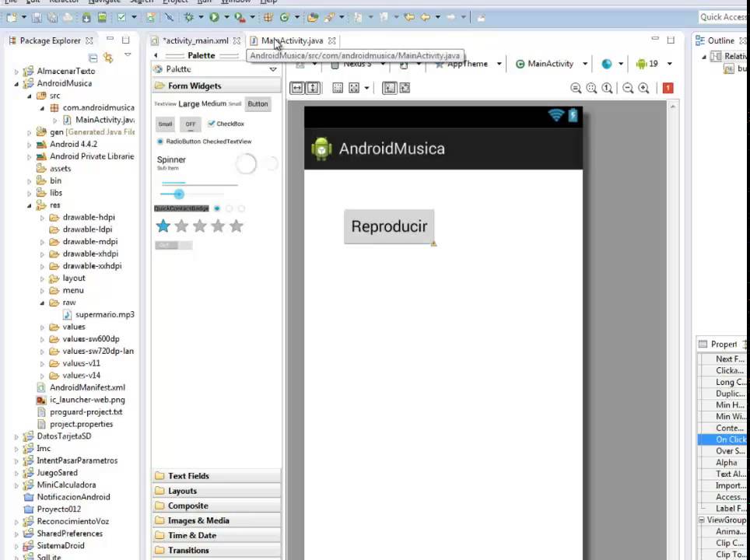Open Text Fields palette category
Viewport: 750px width, 560px height.
pyautogui.click(x=217, y=476)
